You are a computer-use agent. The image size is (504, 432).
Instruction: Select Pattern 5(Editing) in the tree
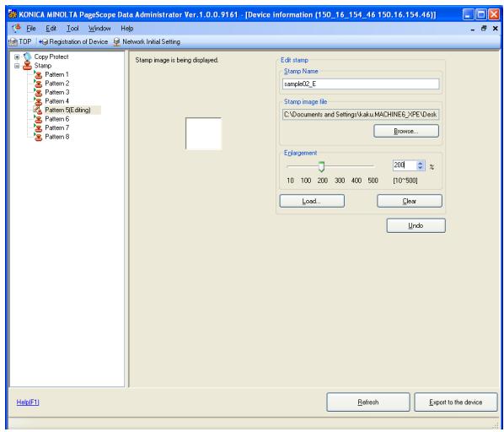[67, 110]
